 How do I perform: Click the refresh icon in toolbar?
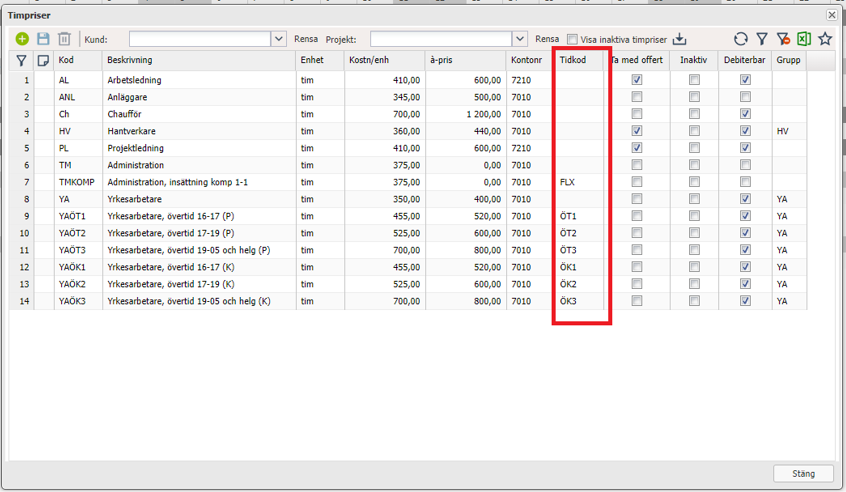click(x=740, y=39)
